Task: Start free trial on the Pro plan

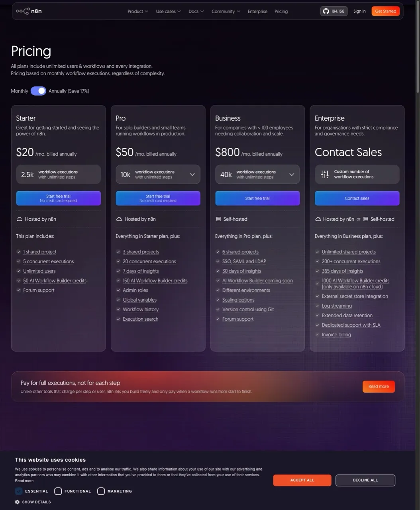Action: (x=158, y=198)
